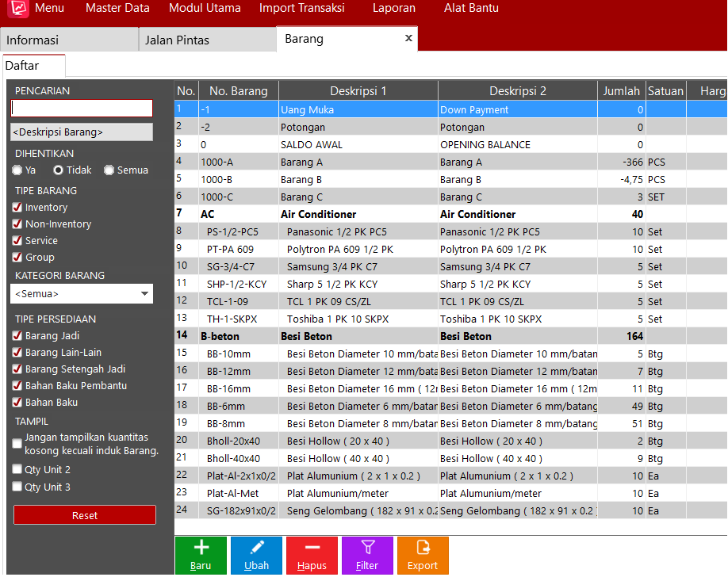Sort by the Deskripsi 1 column header
The width and height of the screenshot is (728, 577).
pos(358,91)
